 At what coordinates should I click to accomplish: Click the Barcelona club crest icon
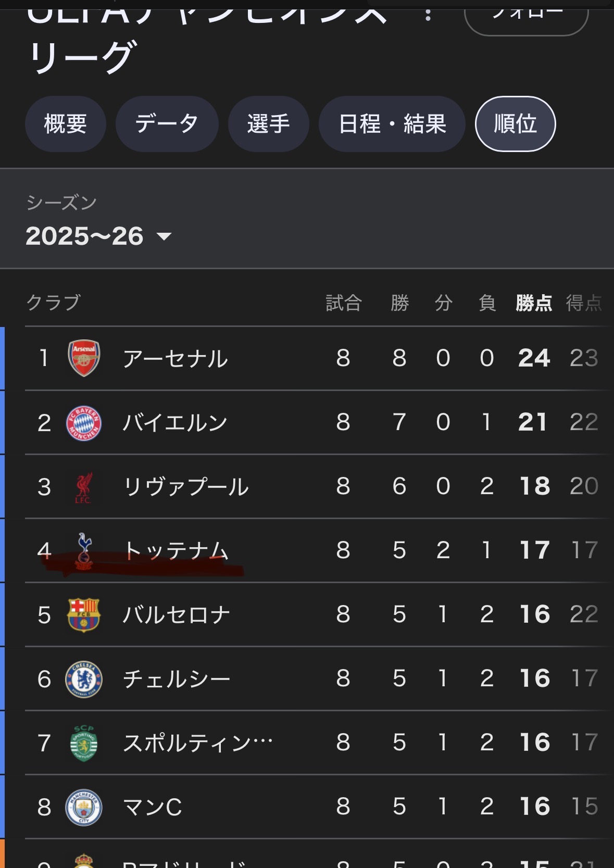tap(84, 614)
